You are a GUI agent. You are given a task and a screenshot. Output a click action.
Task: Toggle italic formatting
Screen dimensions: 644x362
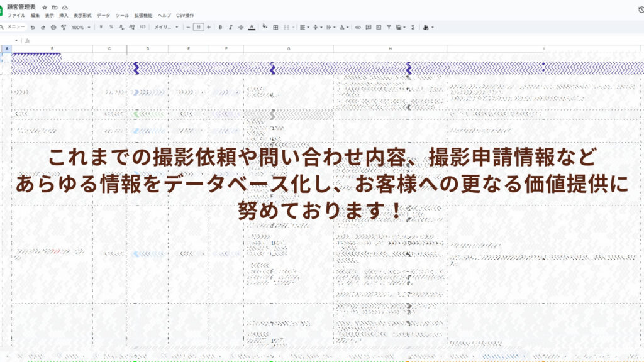click(x=231, y=27)
